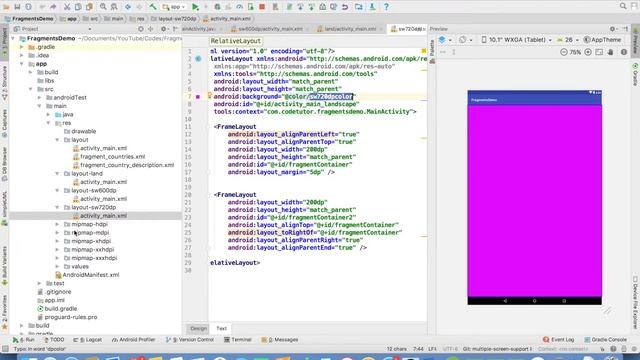Click the RelativeLayout breadcrumb in editor
The image size is (640, 360).
pyautogui.click(x=236, y=41)
